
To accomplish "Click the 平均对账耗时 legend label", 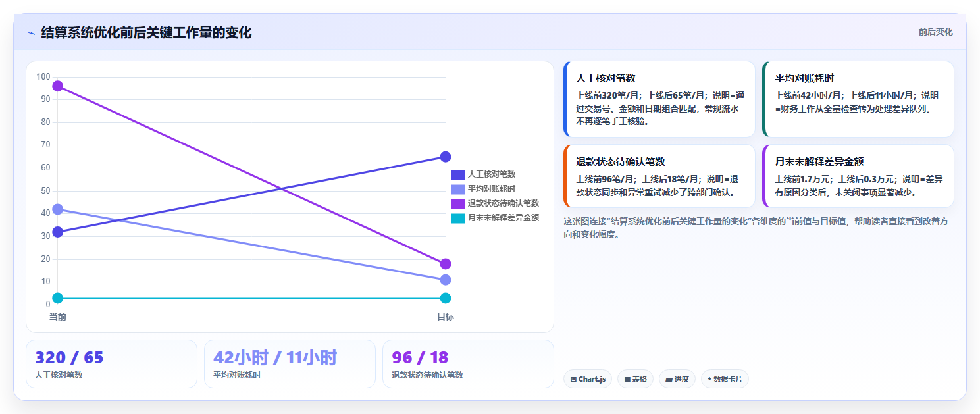I will point(492,189).
